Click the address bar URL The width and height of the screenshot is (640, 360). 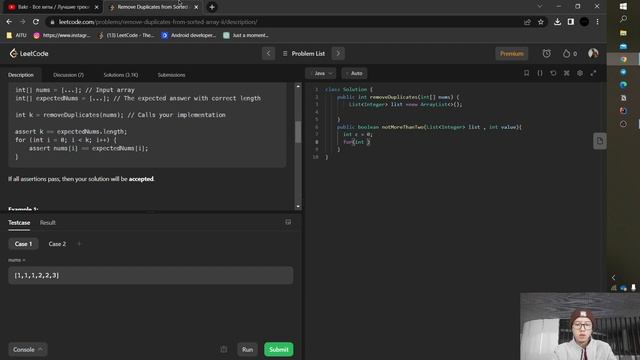[158, 22]
